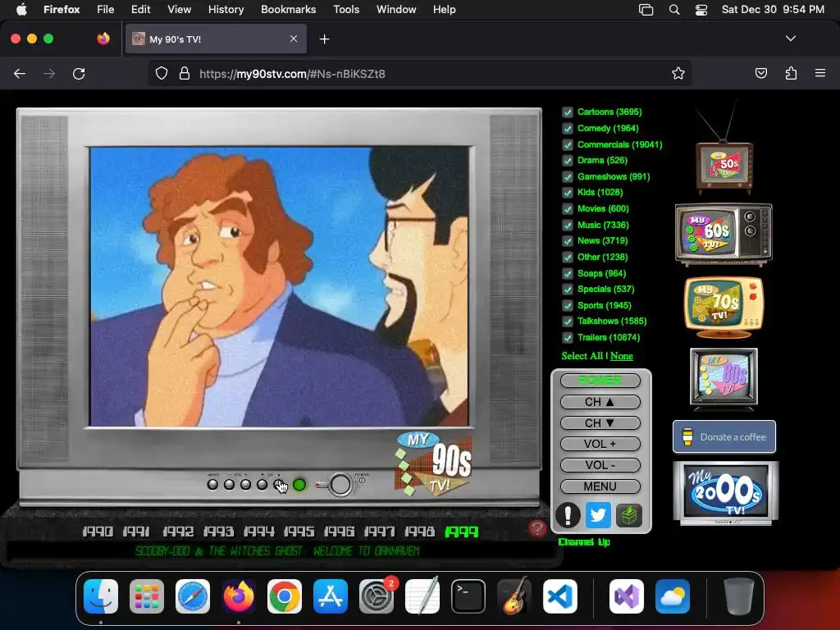Click the padlock site info icon
This screenshot has height=630, width=840.
click(x=185, y=73)
